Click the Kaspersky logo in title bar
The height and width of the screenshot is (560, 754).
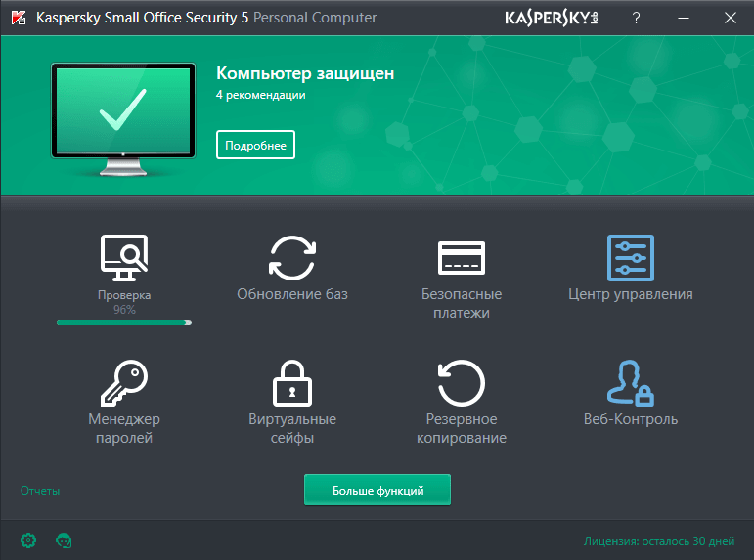[552, 18]
